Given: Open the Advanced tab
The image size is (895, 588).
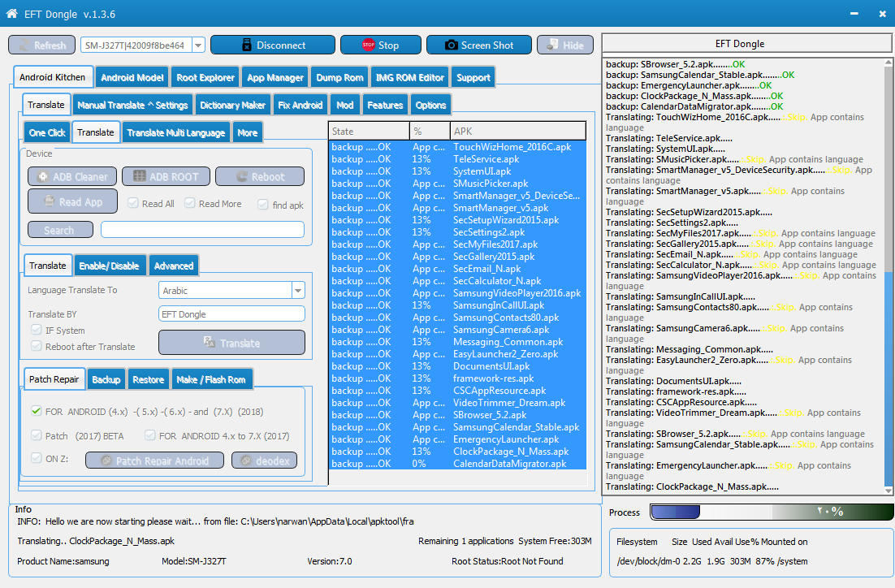Looking at the screenshot, I should click(x=174, y=266).
